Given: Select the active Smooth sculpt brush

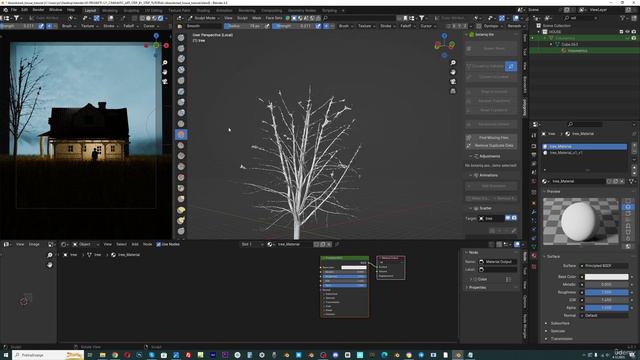Looking at the screenshot, I should click(181, 134).
